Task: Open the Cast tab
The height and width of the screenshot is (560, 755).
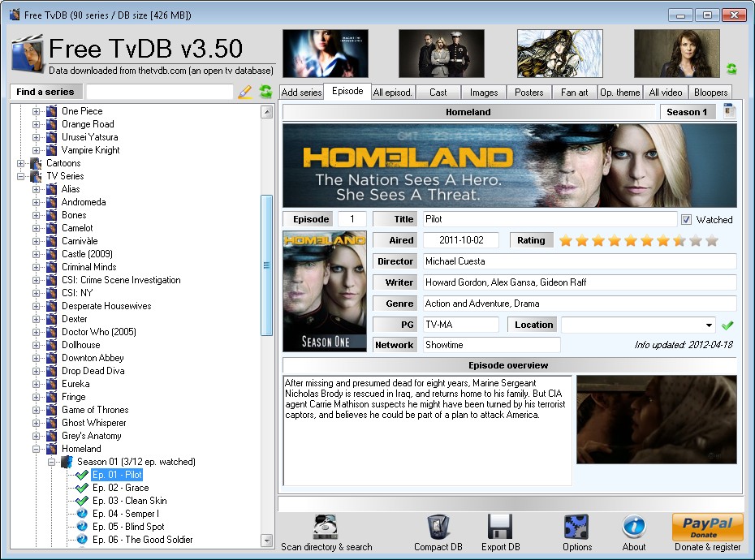Action: pos(438,92)
